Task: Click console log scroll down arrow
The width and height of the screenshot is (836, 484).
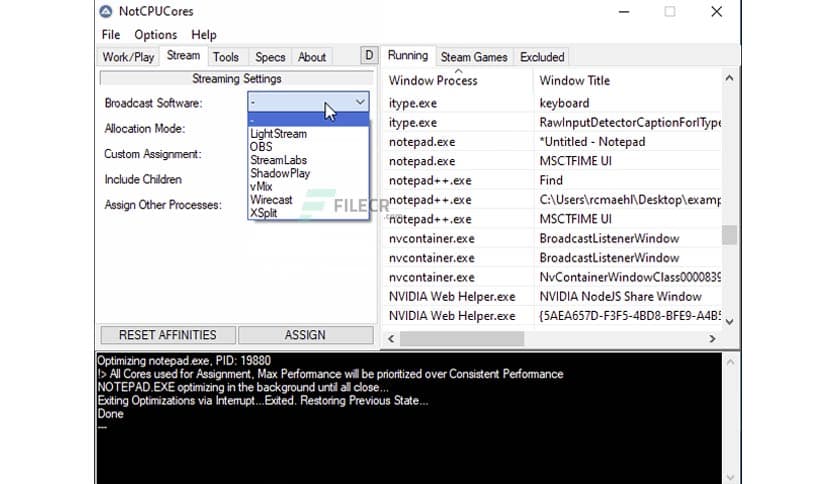Action: pos(730,477)
